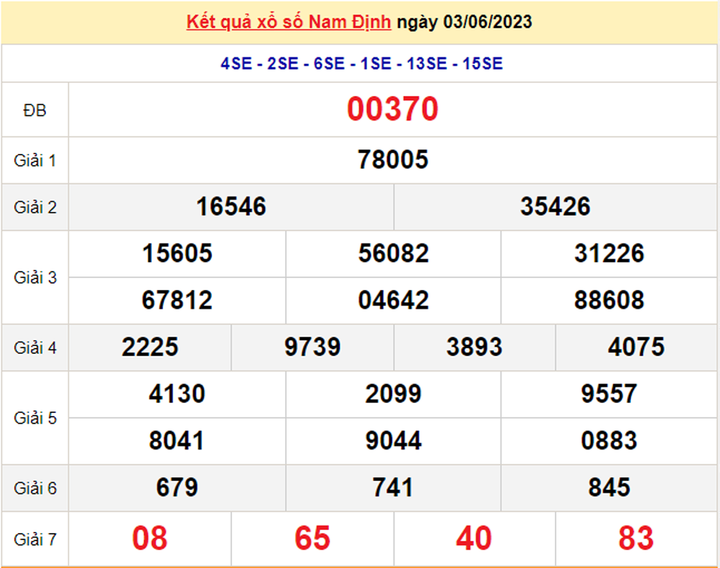Click the Giải 6 row label
The image size is (720, 568).
click(35, 489)
